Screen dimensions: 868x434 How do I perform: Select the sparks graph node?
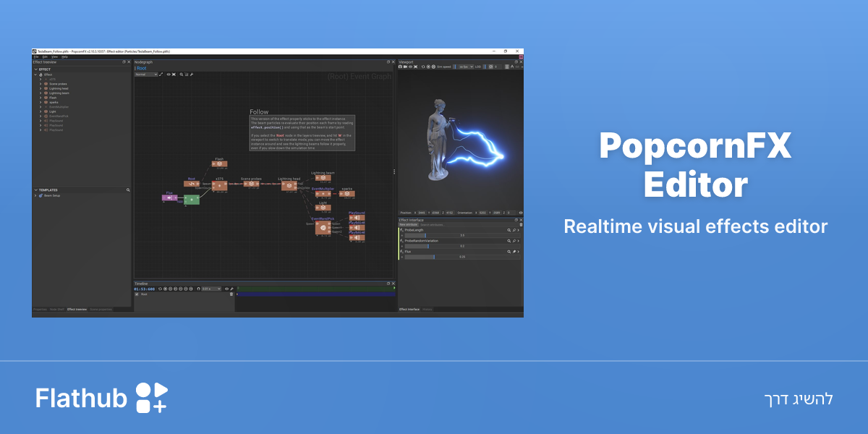point(347,194)
